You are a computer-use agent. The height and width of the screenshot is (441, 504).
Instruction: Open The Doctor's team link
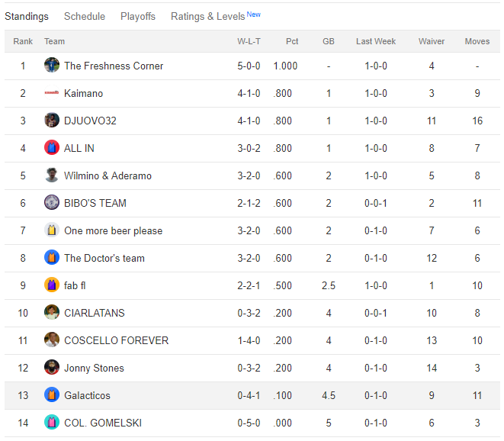104,258
